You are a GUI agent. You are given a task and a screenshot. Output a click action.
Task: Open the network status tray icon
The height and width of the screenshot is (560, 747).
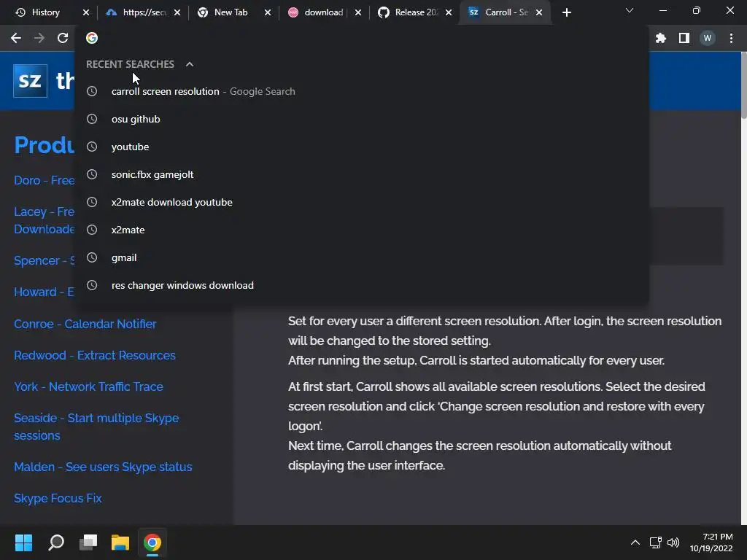coord(656,542)
